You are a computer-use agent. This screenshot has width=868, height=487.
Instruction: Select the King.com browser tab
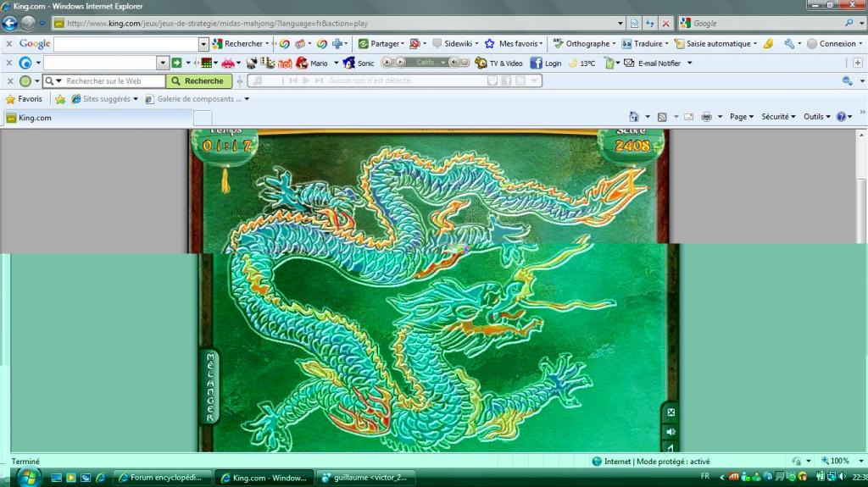tap(98, 118)
